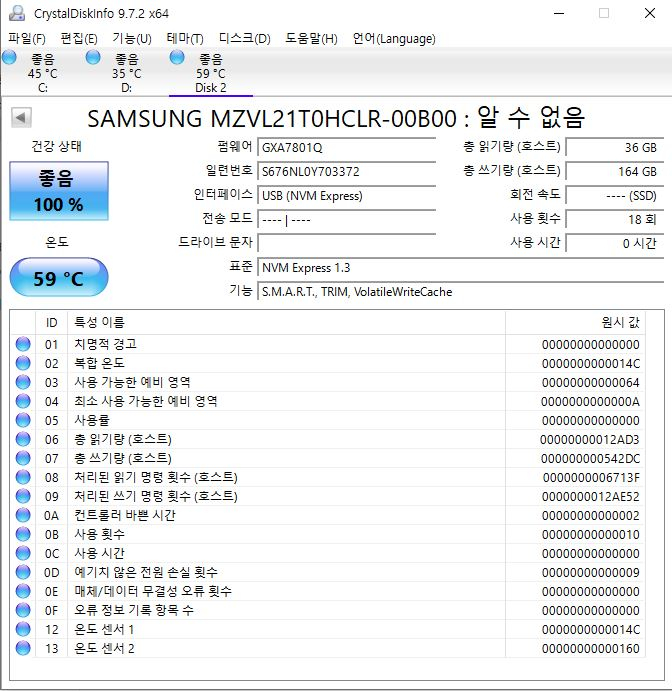Click status orb of row 0F 오류 정보 기록 항목 수
This screenshot has width=672, height=691.
[x=23, y=610]
